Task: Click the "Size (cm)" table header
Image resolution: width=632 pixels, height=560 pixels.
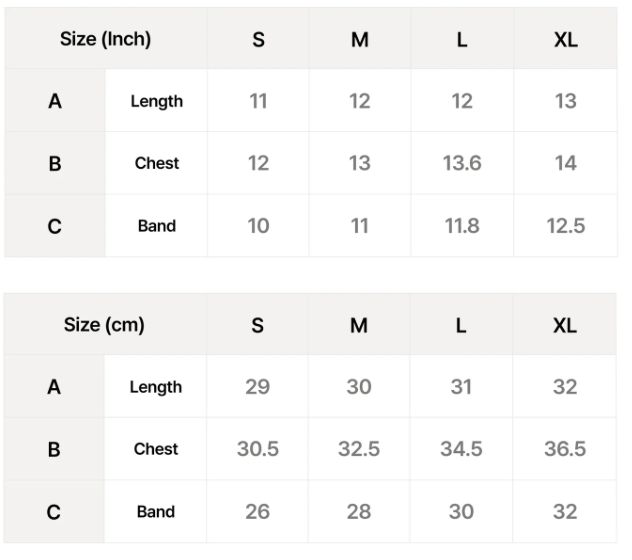Action: (104, 325)
